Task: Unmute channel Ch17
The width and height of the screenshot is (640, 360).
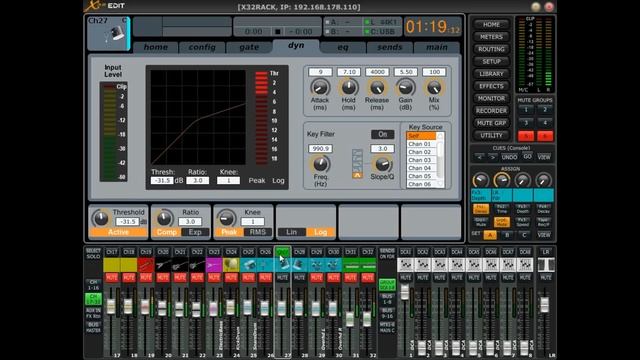Action: (x=111, y=278)
